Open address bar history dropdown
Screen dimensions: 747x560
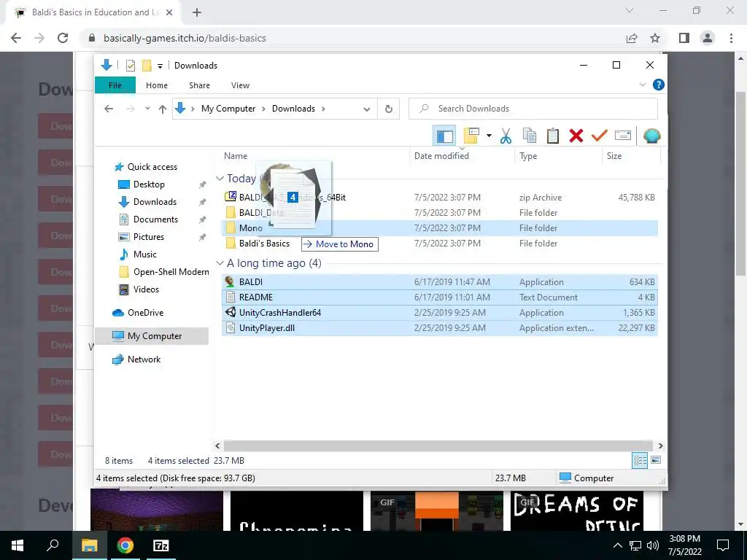366,109
